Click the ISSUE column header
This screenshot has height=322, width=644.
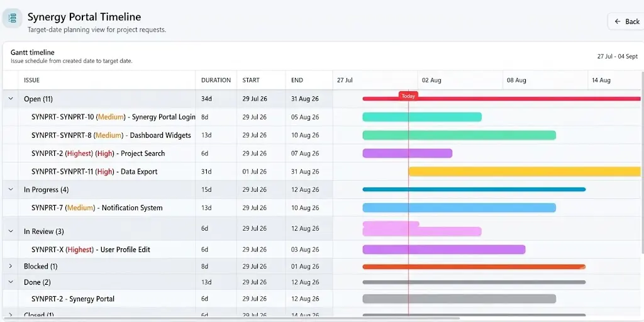(31, 80)
